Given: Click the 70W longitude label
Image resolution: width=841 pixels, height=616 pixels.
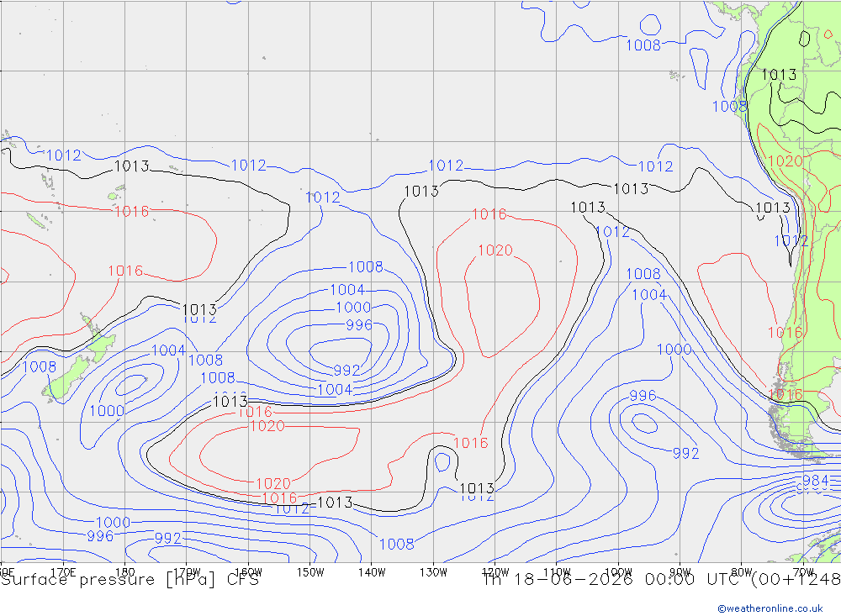Looking at the screenshot, I should [x=803, y=572].
